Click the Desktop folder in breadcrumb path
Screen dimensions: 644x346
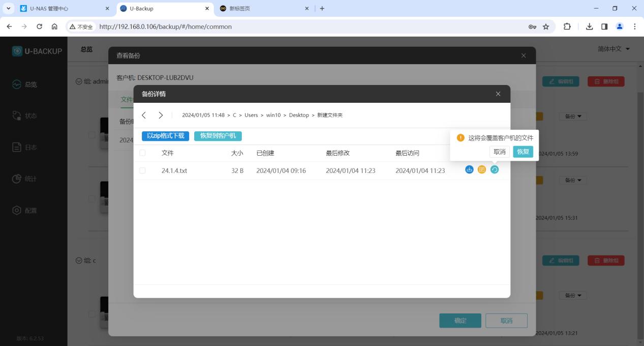tap(299, 116)
